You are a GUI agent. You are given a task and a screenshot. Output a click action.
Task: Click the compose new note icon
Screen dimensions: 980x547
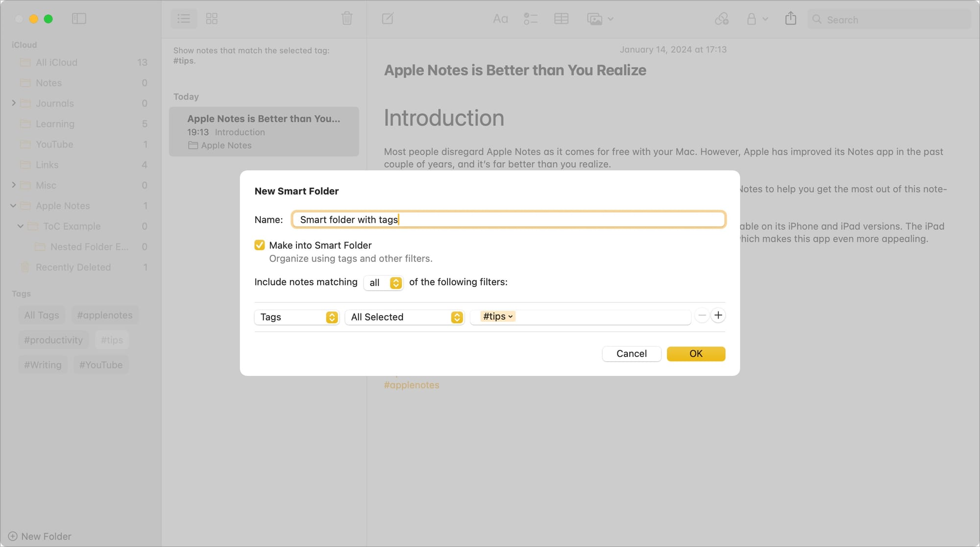pyautogui.click(x=388, y=19)
